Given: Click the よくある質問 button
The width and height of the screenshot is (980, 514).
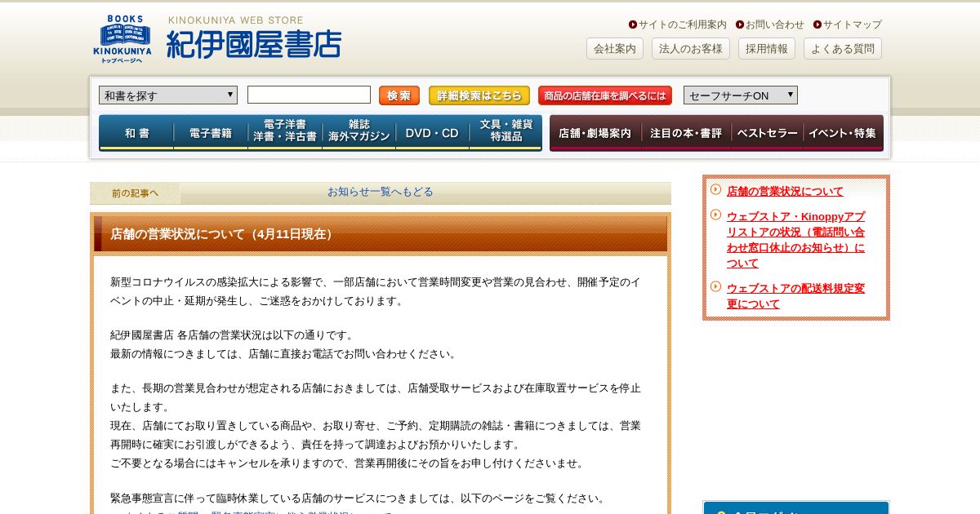Looking at the screenshot, I should tap(843, 49).
